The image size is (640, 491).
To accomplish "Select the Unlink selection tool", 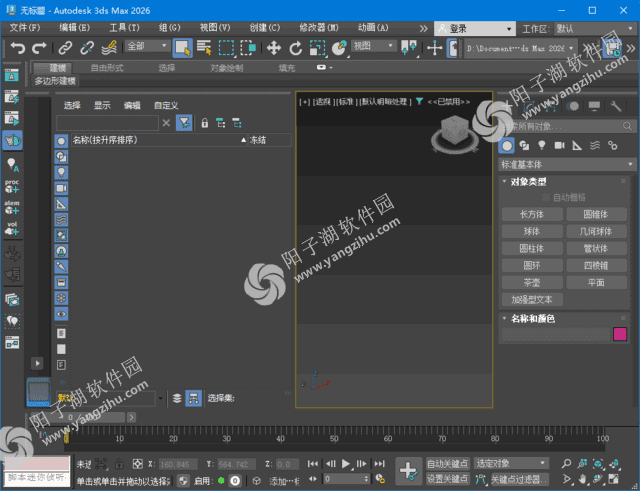I will point(87,48).
